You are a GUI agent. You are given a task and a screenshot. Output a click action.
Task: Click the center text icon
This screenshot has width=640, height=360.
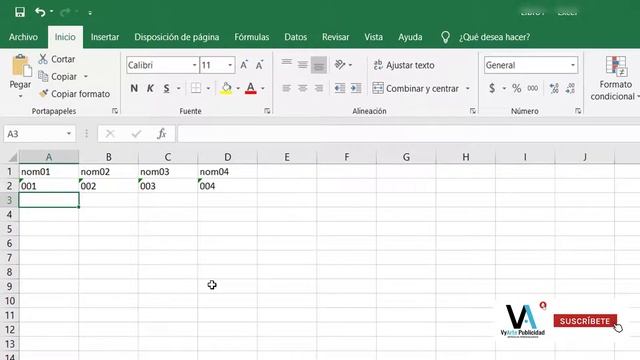point(302,88)
